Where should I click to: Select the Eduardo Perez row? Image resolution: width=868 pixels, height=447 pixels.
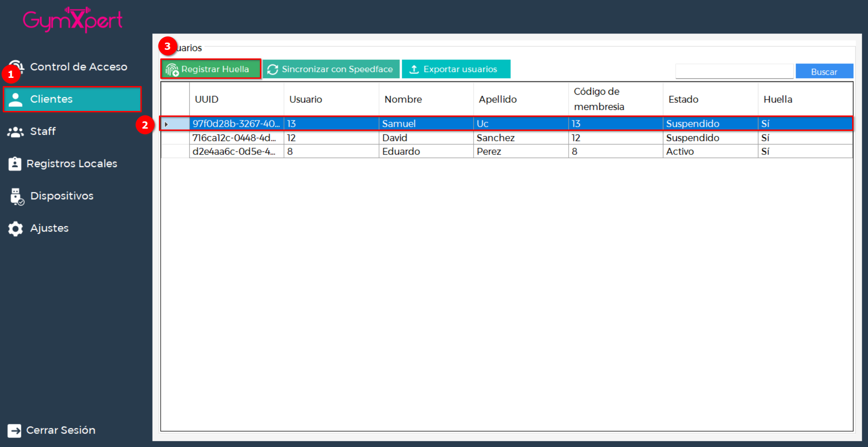[x=401, y=151]
